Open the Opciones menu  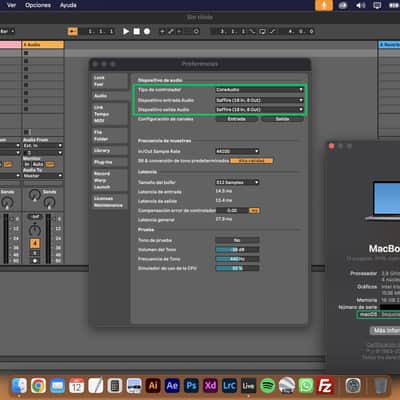(x=38, y=5)
